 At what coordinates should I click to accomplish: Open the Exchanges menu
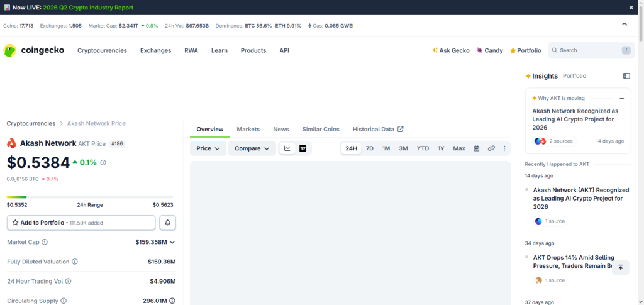[x=156, y=50]
